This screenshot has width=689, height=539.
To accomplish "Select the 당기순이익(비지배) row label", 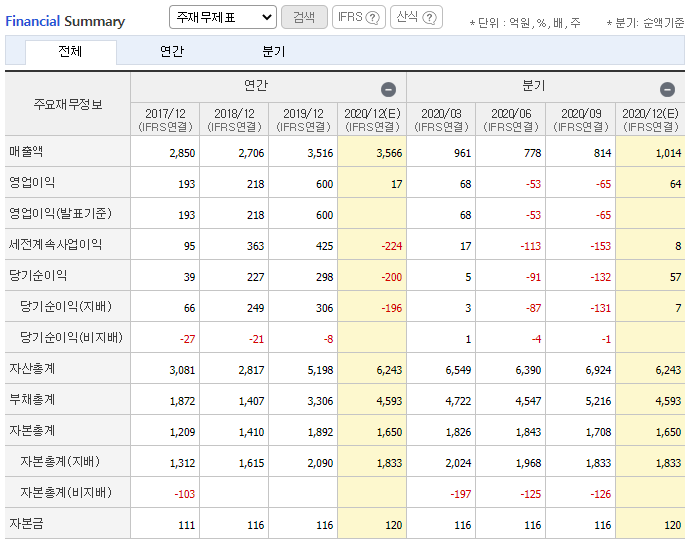I will click(x=71, y=337).
